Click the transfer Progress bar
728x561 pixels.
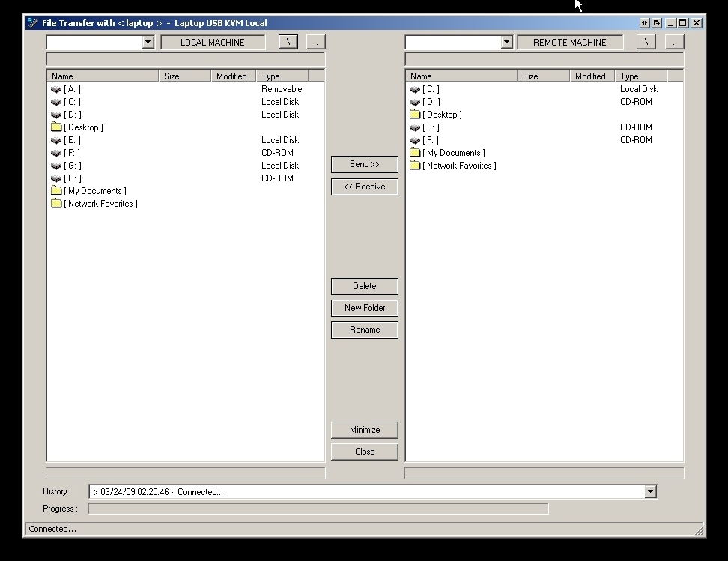tap(318, 509)
